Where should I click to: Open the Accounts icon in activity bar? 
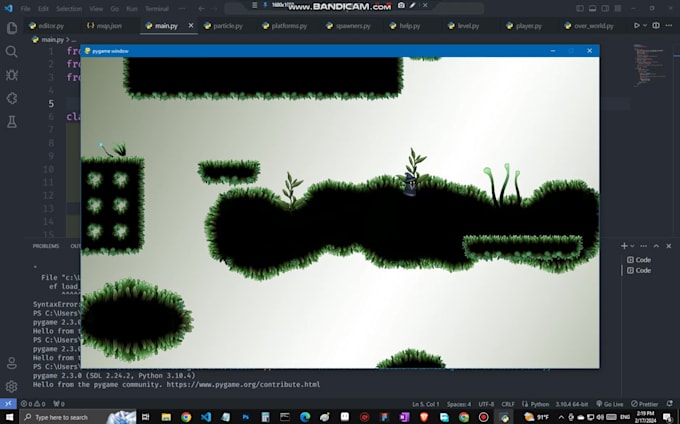coord(12,363)
